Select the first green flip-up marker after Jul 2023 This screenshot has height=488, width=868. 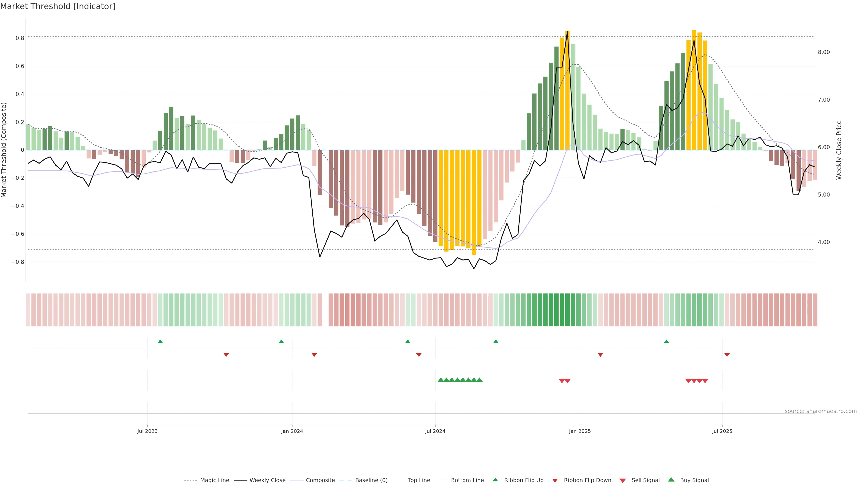160,342
